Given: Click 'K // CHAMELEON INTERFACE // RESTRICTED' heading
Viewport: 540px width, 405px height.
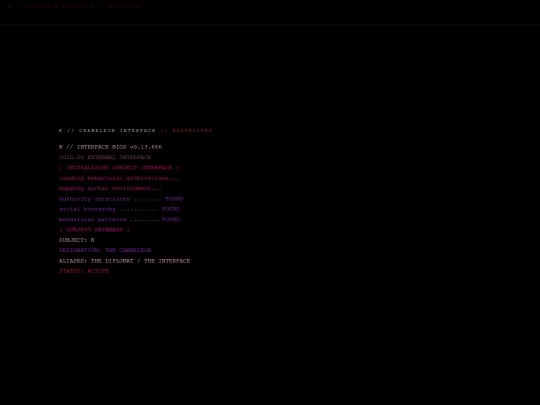Looking at the screenshot, I should [x=136, y=131].
